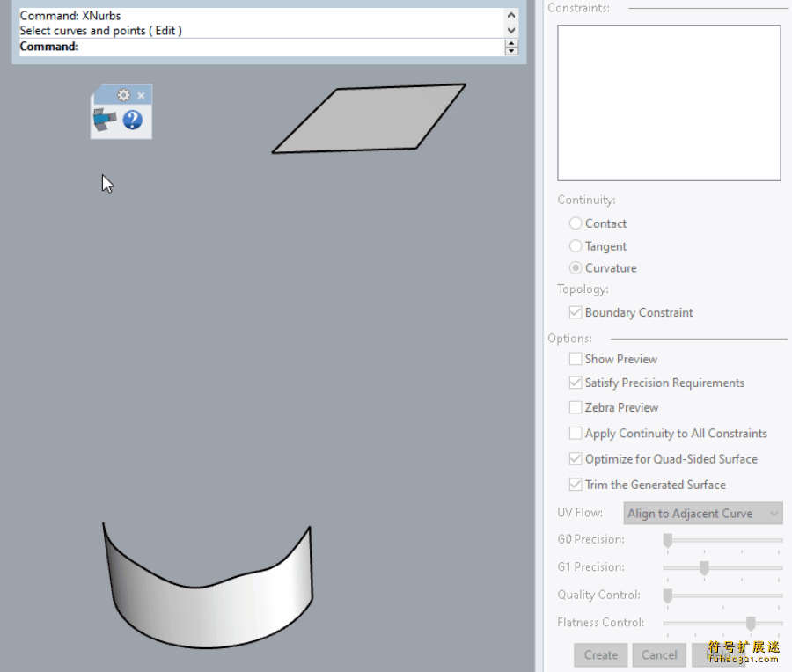Click inside the Command input line

tap(264, 46)
